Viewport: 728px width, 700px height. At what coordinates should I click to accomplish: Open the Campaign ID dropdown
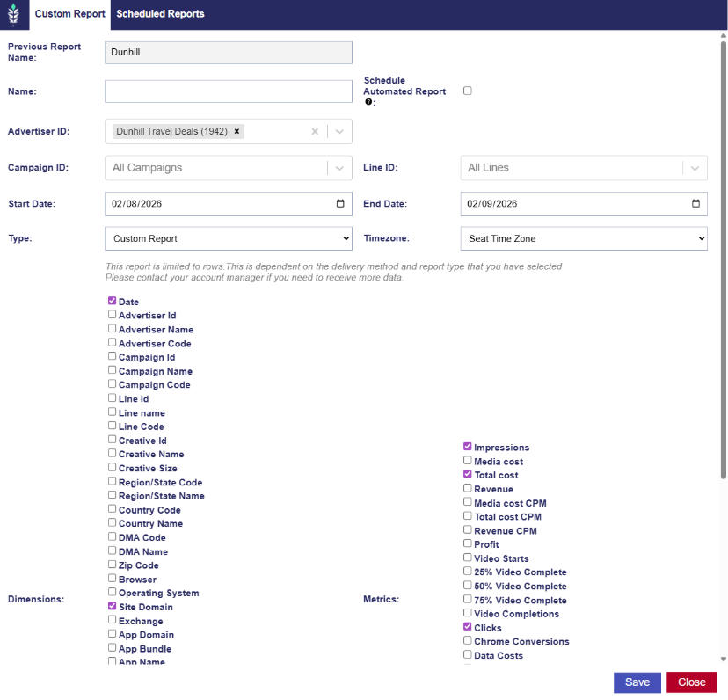(x=228, y=168)
